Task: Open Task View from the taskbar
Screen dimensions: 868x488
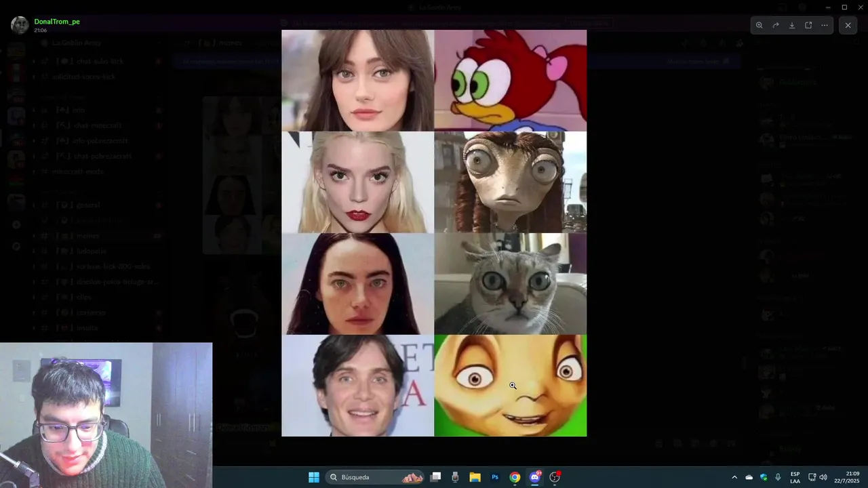Action: [x=436, y=477]
